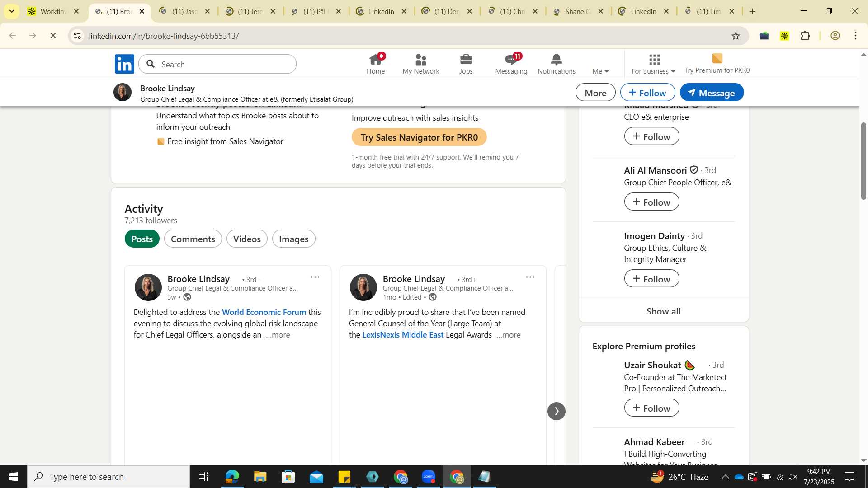Launch Microsoft Edge from taskbar

(232, 477)
